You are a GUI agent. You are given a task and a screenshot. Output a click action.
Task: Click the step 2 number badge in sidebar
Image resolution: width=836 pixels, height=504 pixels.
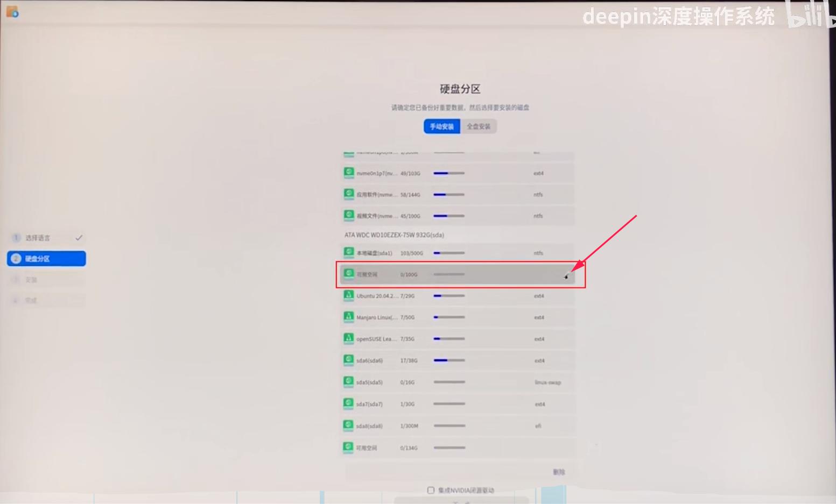tap(16, 259)
